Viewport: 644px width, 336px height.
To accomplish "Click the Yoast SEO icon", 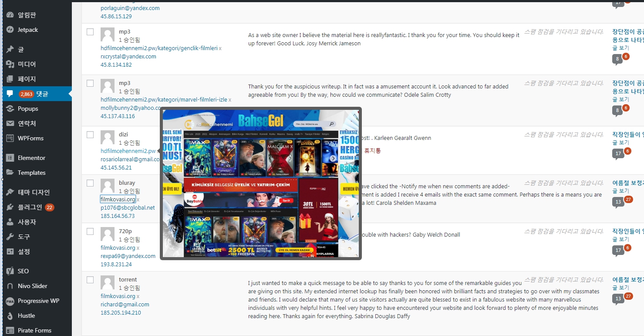I will click(x=10, y=271).
